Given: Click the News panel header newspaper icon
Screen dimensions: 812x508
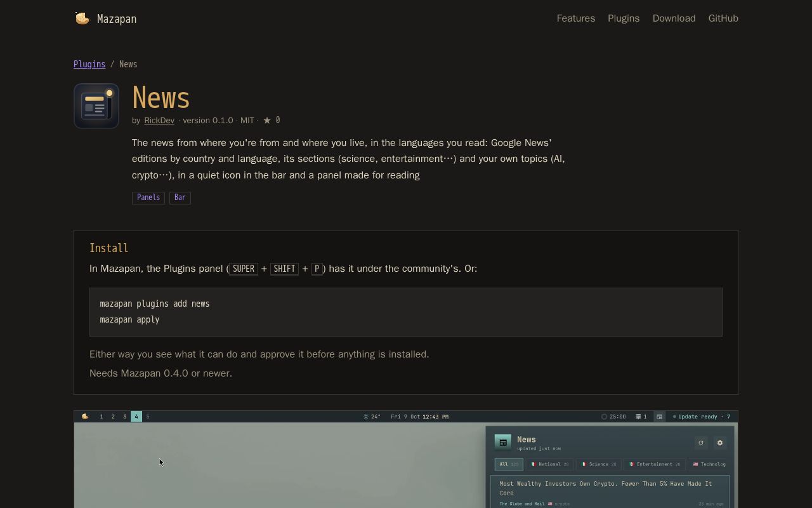Looking at the screenshot, I should pyautogui.click(x=503, y=443).
